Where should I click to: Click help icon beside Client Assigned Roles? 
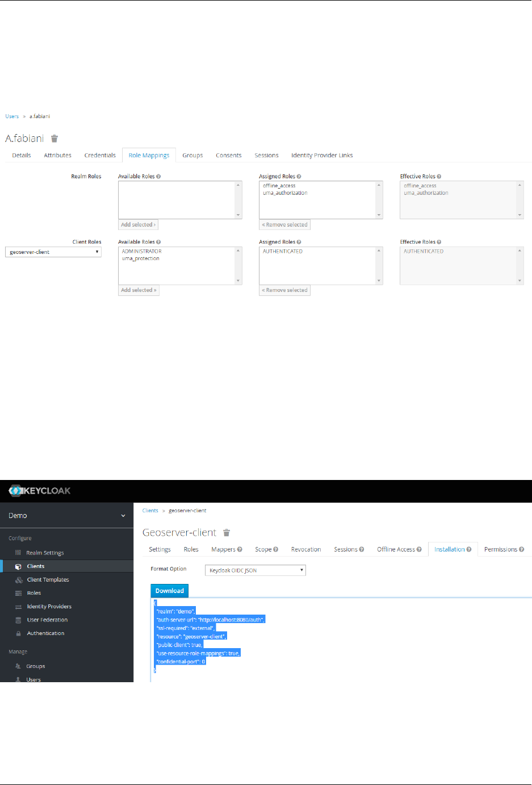299,242
